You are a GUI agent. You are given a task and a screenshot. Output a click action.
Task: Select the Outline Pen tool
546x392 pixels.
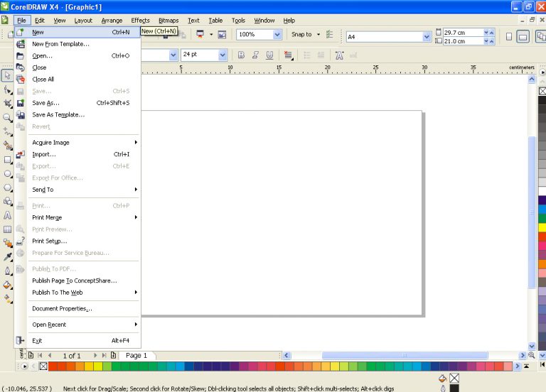pyautogui.click(x=7, y=271)
